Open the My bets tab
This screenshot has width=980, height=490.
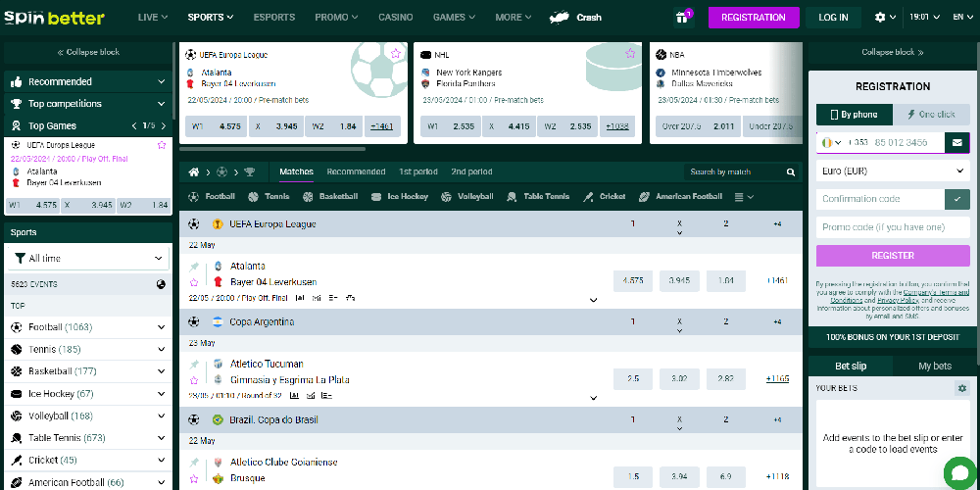click(934, 366)
